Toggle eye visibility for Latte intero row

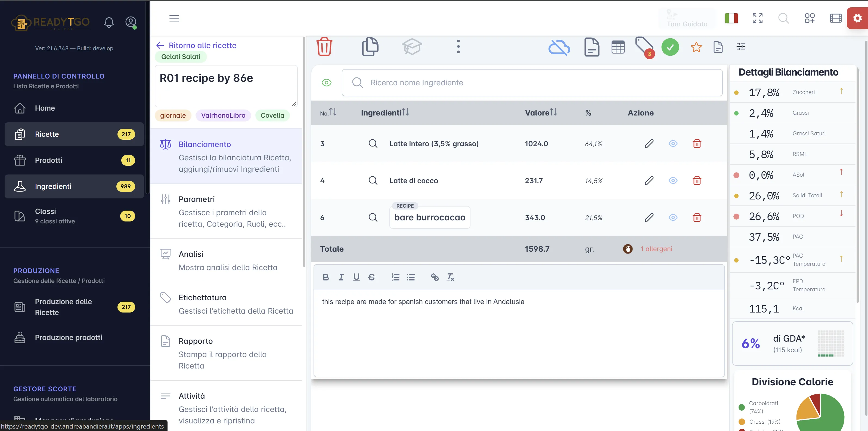(673, 143)
